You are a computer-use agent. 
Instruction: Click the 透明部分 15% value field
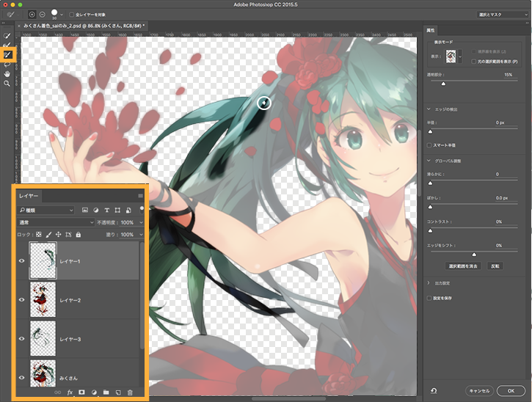[x=508, y=75]
